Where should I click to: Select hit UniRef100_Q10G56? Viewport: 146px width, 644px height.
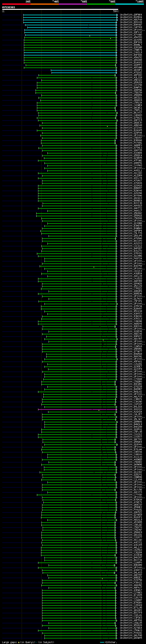(x=131, y=40)
